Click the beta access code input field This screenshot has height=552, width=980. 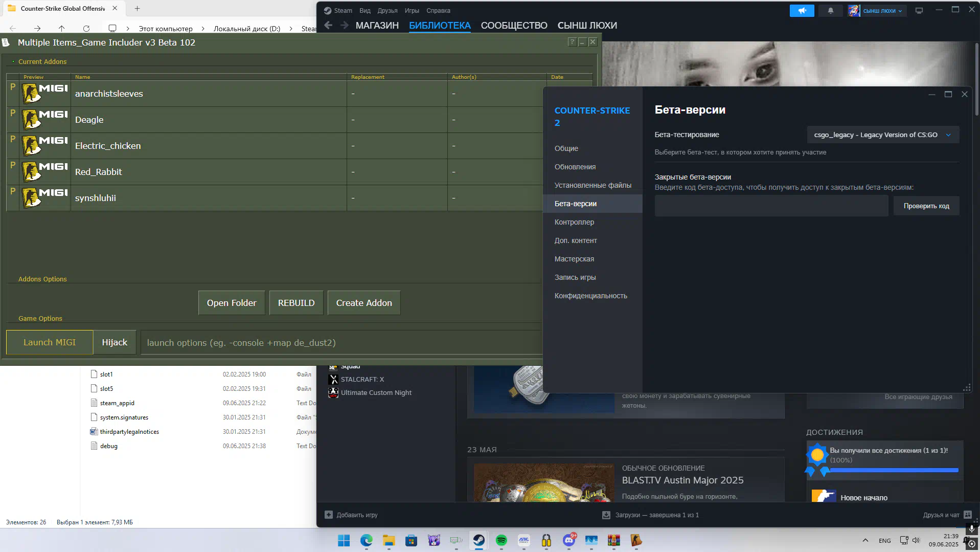771,206
